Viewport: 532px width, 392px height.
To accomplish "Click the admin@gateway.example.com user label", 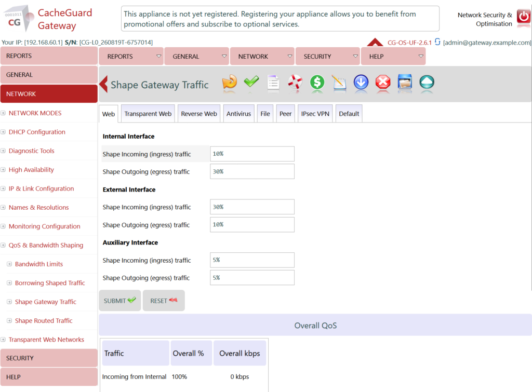I will tap(487, 43).
